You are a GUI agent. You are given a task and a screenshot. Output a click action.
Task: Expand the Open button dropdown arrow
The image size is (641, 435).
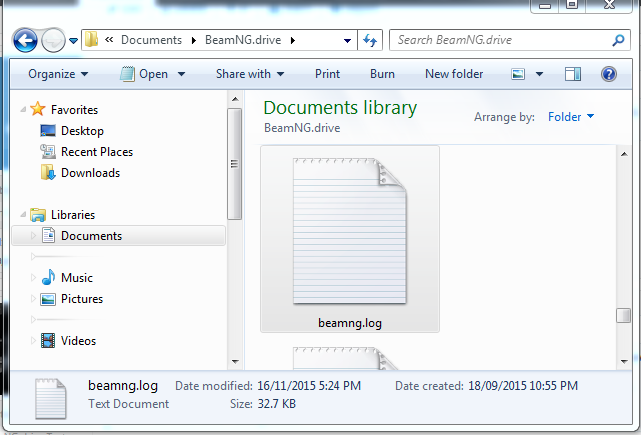coord(181,74)
